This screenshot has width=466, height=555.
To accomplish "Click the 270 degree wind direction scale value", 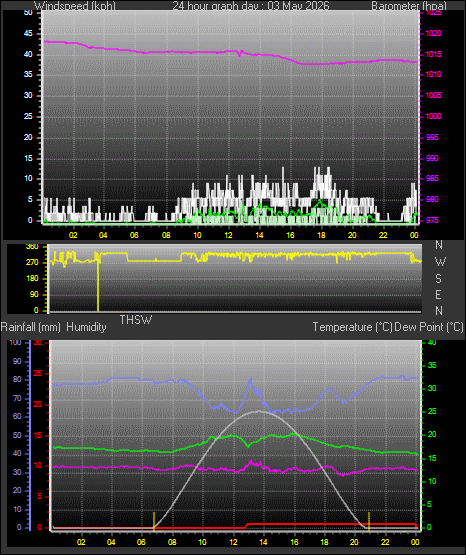I will (32, 263).
